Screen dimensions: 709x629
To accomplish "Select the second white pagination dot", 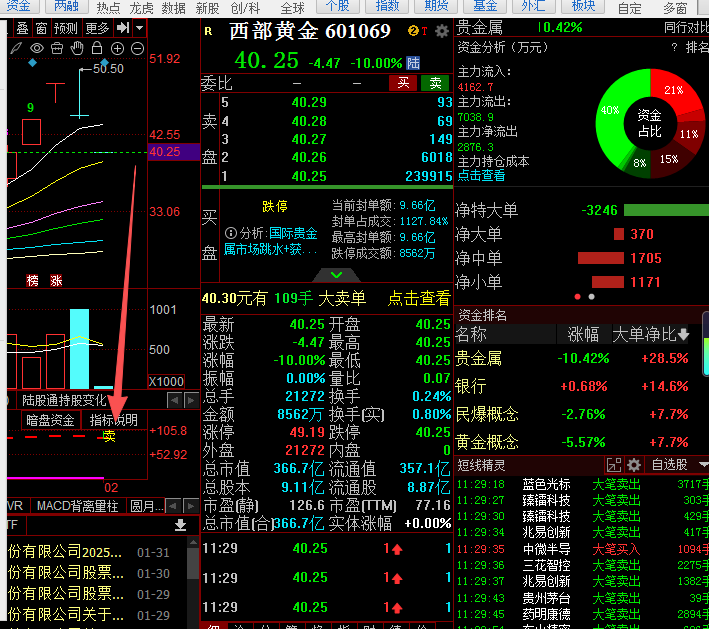I will coord(591,297).
